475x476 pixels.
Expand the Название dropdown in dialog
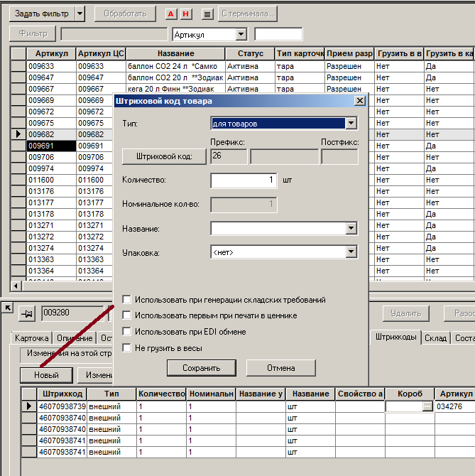pyautogui.click(x=351, y=228)
